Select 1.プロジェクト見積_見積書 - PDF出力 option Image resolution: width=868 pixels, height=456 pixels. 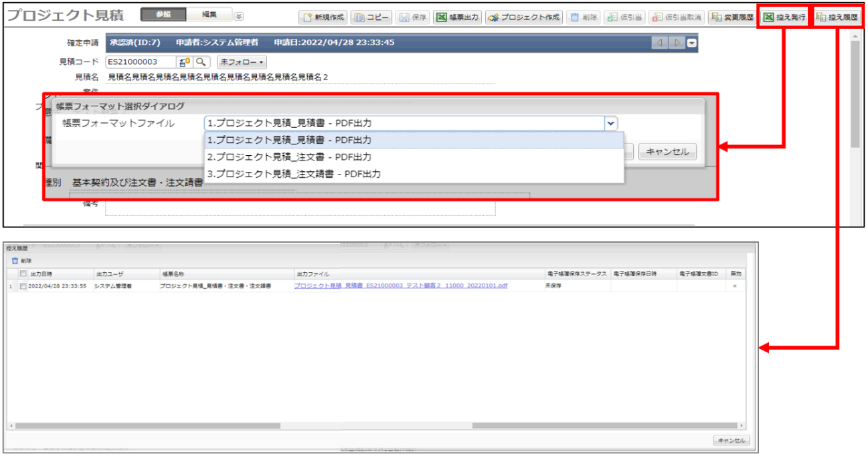tap(414, 140)
